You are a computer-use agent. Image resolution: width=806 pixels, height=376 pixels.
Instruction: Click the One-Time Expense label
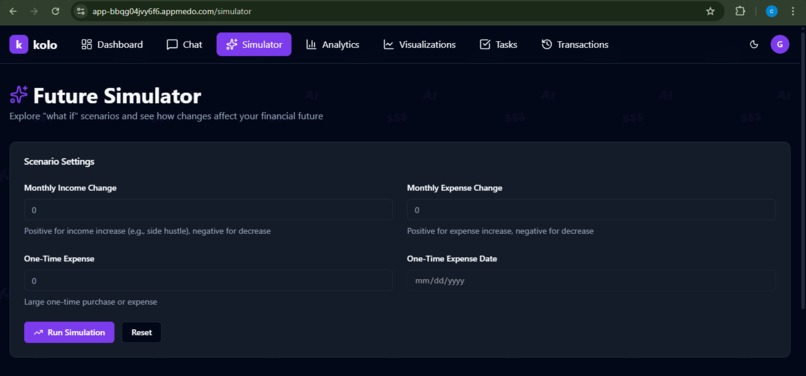(59, 259)
